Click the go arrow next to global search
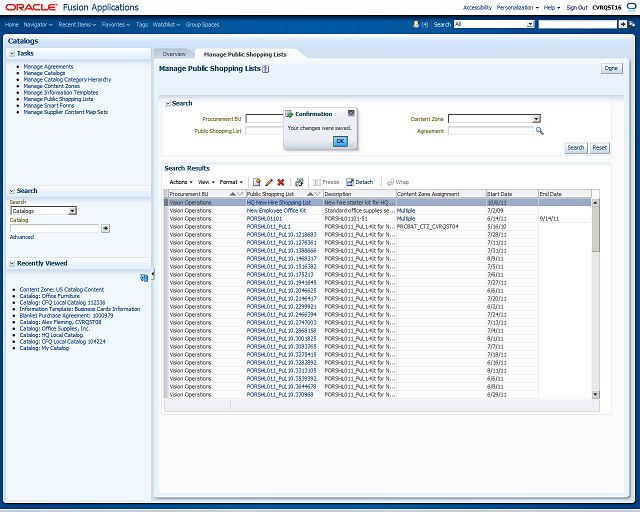 (x=622, y=24)
